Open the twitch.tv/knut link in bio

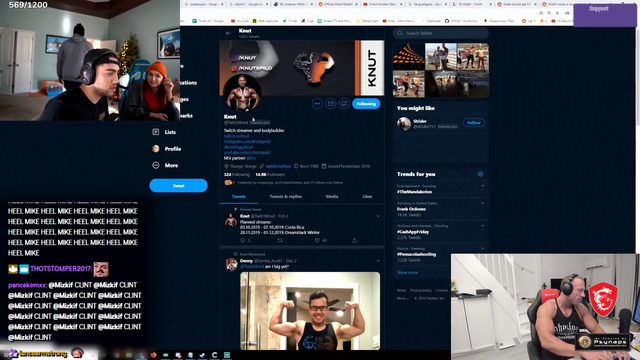click(236, 136)
